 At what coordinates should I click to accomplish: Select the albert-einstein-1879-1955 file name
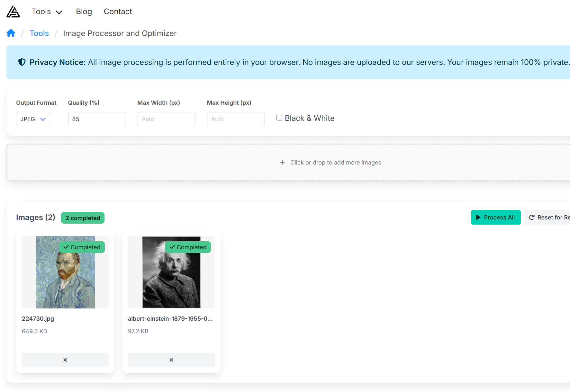170,319
